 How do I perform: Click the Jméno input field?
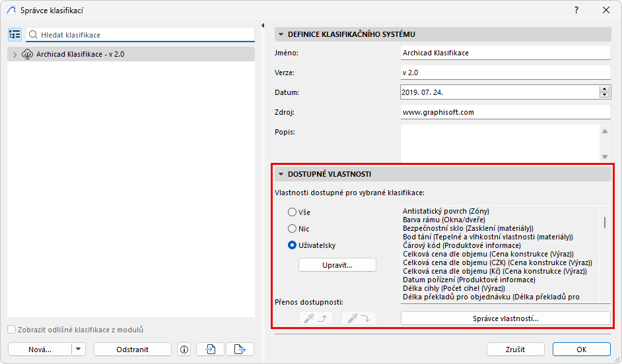coord(505,53)
